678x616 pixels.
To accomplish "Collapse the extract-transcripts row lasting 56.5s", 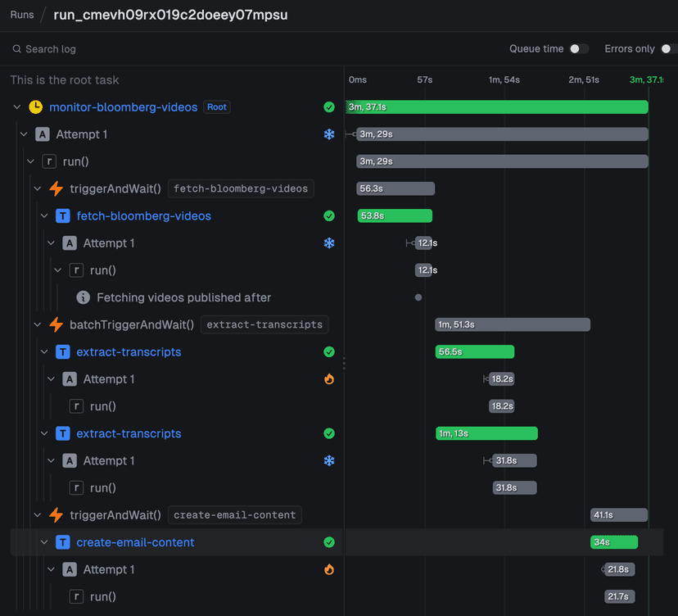I will click(44, 352).
